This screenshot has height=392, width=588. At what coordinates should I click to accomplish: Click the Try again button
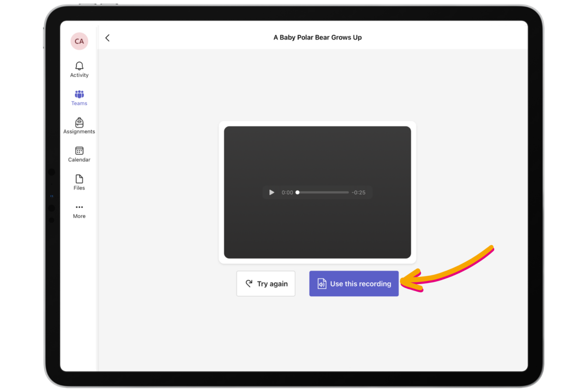(x=266, y=284)
